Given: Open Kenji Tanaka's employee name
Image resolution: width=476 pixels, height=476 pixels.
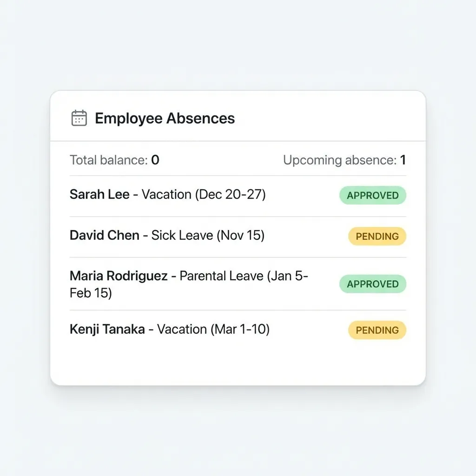Looking at the screenshot, I should 107,329.
